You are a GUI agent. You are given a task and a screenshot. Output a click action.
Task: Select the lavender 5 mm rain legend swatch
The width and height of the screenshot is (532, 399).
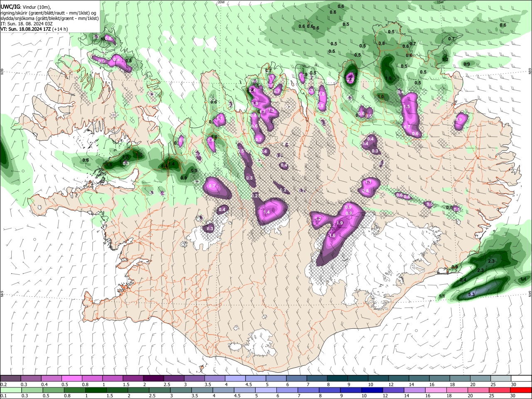266,390
